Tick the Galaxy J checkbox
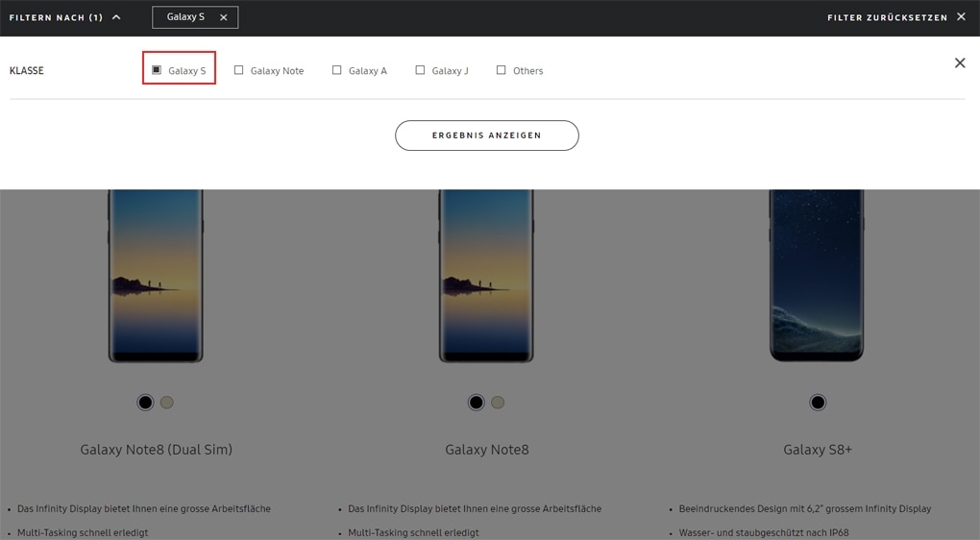Screen dimensions: 980x540 coord(420,70)
